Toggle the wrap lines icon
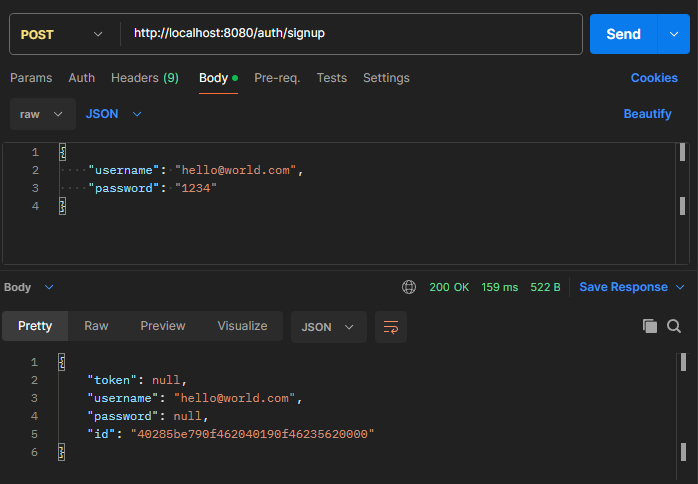Viewport: 698px width, 484px height. click(390, 326)
